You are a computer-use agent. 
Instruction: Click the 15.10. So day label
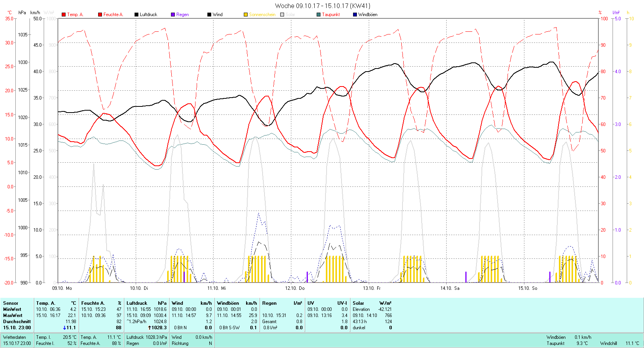point(527,288)
